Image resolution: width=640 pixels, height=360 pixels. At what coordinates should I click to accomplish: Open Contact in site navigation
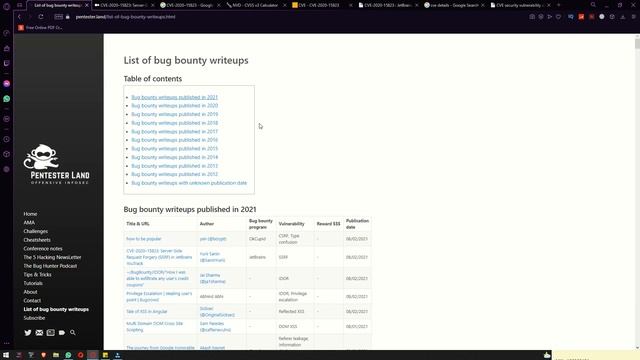[32, 300]
